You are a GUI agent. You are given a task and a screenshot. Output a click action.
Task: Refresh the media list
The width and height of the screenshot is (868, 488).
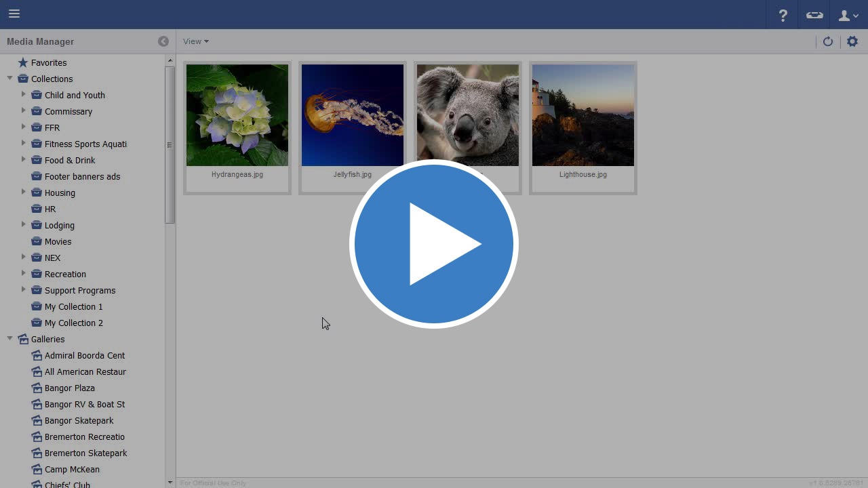[828, 41]
